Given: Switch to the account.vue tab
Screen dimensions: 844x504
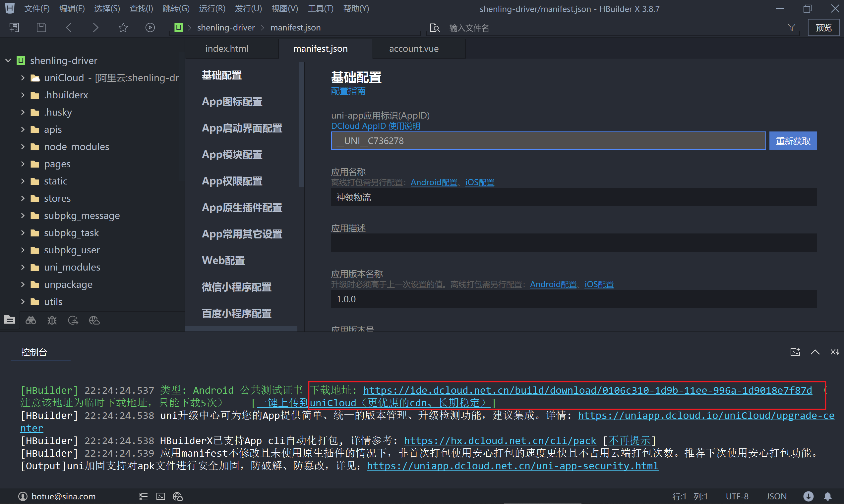Looking at the screenshot, I should pos(413,49).
